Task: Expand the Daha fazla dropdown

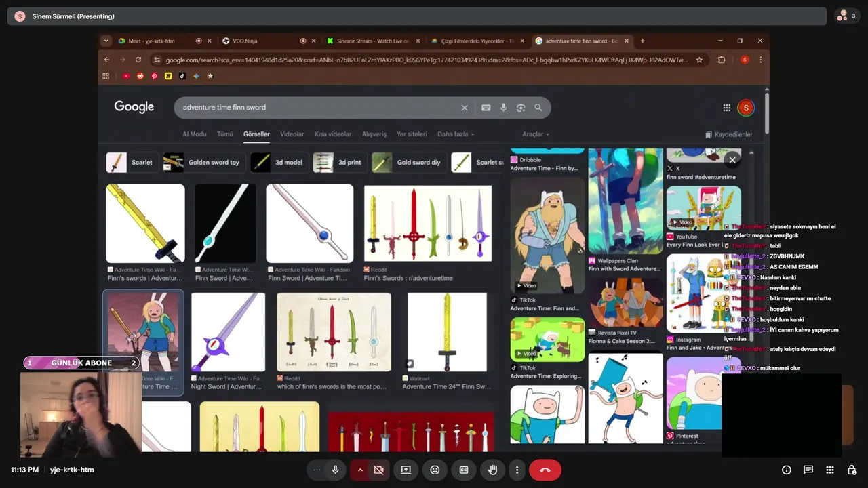Action: (x=456, y=134)
